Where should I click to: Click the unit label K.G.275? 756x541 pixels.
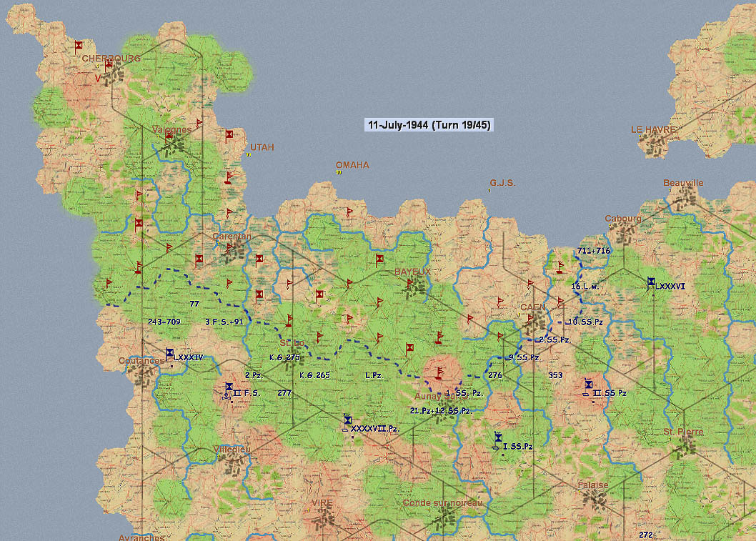pos(284,357)
